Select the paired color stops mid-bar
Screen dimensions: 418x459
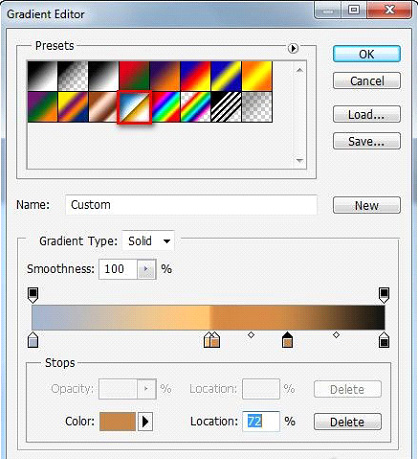point(212,340)
